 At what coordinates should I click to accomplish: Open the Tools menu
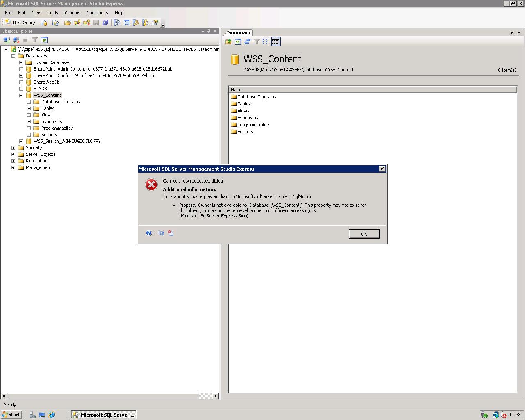[52, 13]
